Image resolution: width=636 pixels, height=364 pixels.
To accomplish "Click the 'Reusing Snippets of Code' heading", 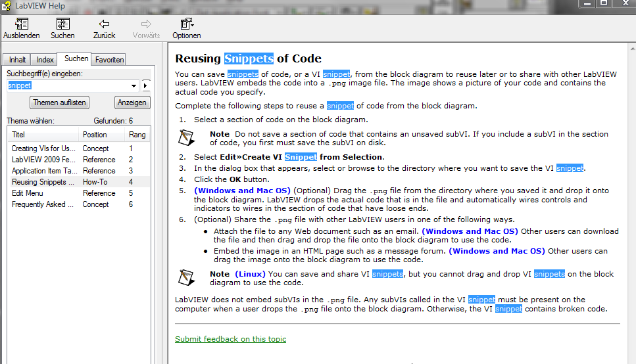I will pyautogui.click(x=248, y=58).
